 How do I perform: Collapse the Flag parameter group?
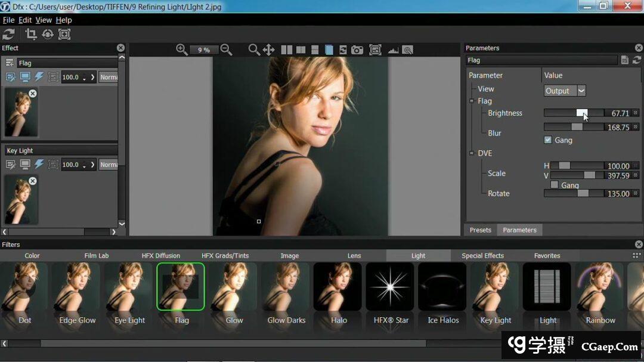click(472, 101)
